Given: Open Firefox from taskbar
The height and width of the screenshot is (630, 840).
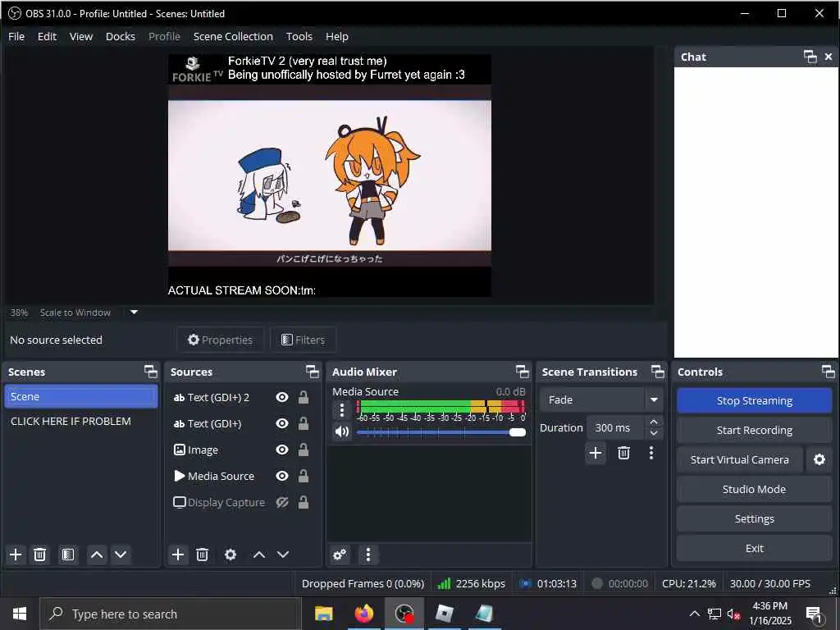Looking at the screenshot, I should tap(363, 614).
